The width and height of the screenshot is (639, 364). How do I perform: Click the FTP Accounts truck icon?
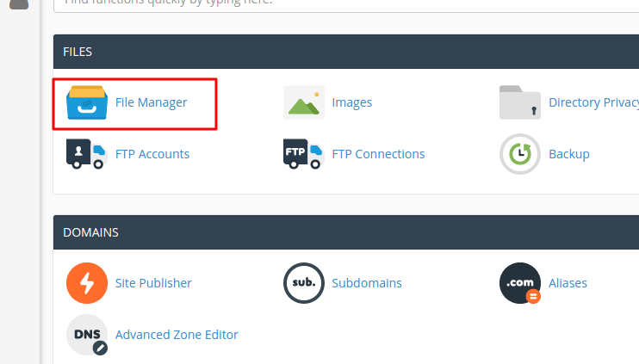pos(87,154)
